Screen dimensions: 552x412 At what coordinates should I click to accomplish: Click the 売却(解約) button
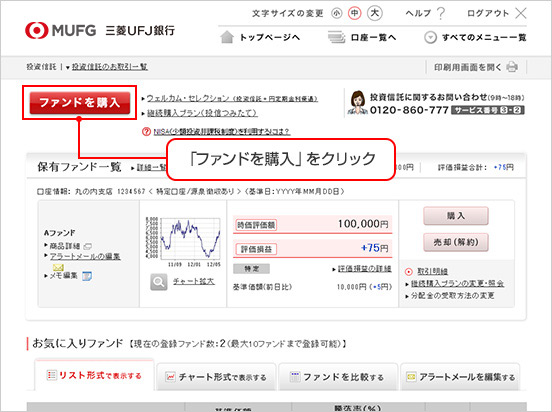456,242
